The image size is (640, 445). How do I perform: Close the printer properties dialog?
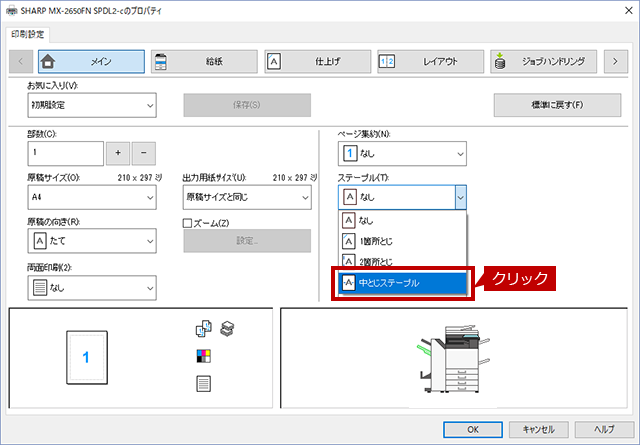(629, 11)
